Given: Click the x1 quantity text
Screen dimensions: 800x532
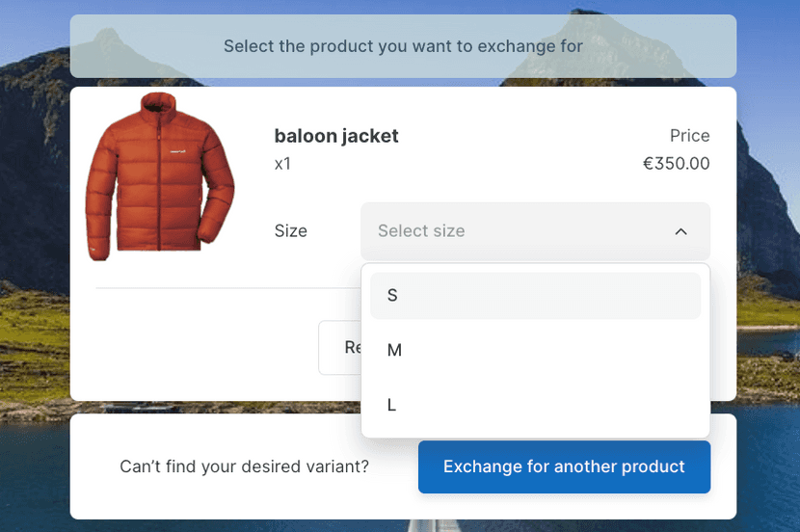Looking at the screenshot, I should point(282,164).
